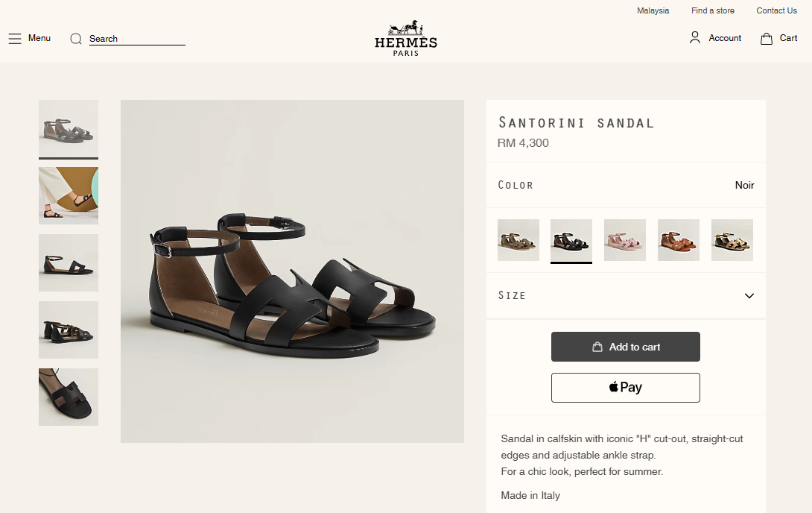Pick the beige and black sandal swatch

732,240
